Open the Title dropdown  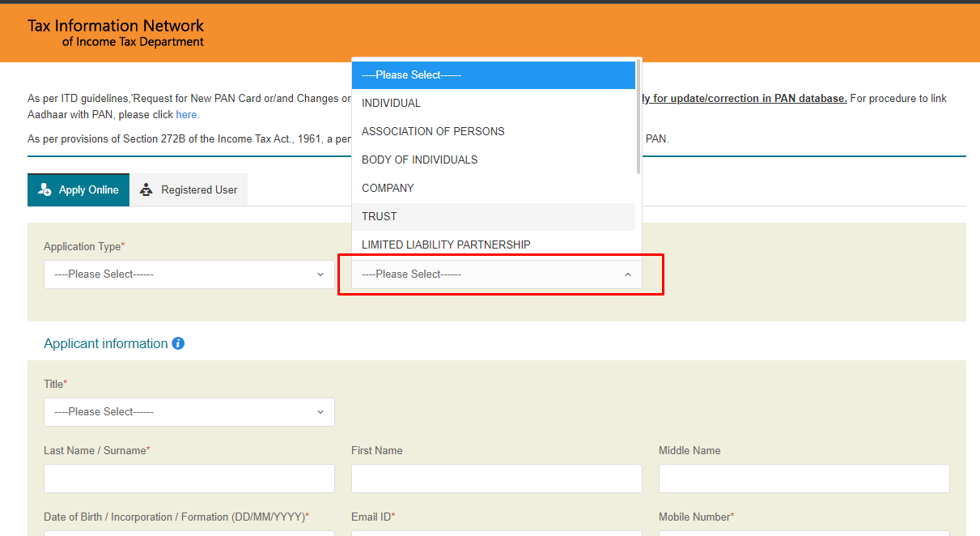tap(189, 412)
